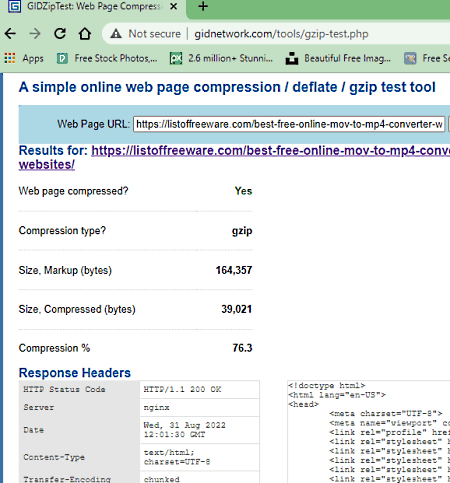Open a new browser tab

(203, 6)
